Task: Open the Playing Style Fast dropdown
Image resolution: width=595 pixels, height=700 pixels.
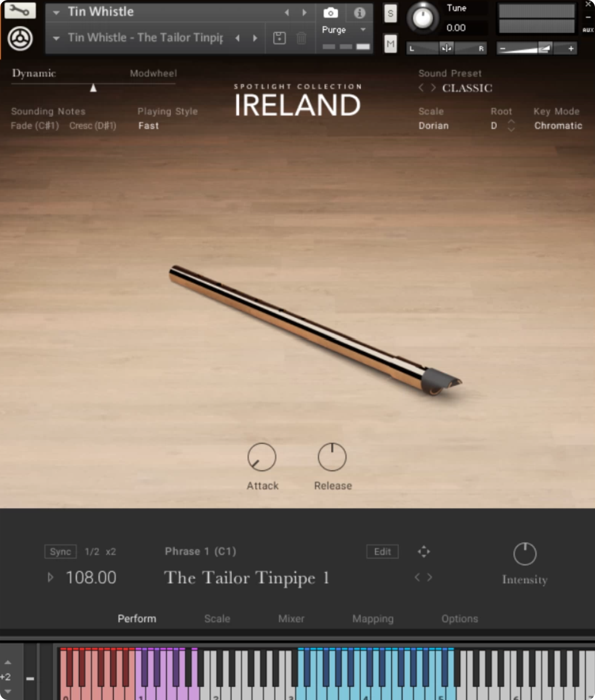Action: tap(148, 125)
